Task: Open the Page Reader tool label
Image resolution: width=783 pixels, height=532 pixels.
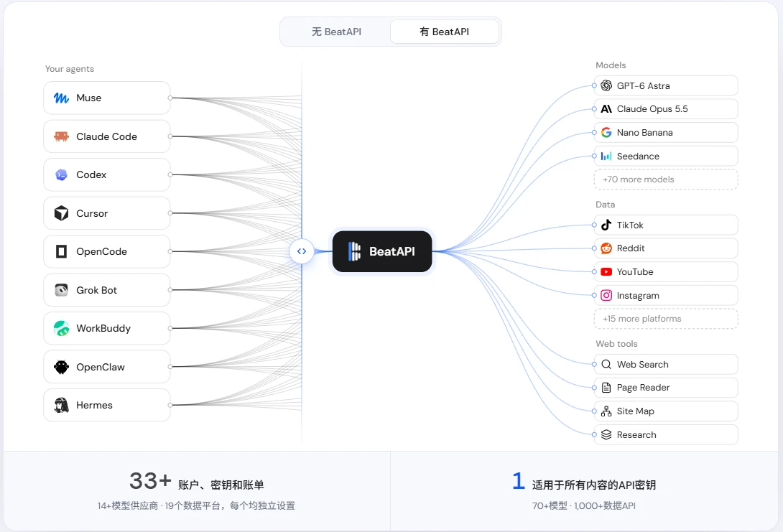Action: coord(643,388)
